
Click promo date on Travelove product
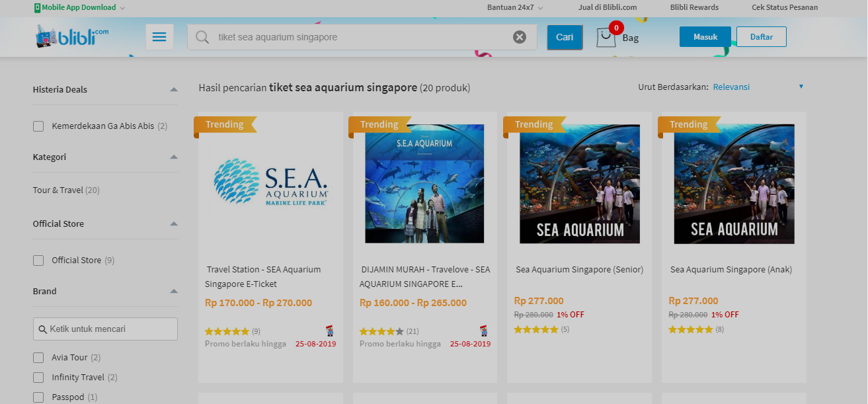click(x=470, y=344)
